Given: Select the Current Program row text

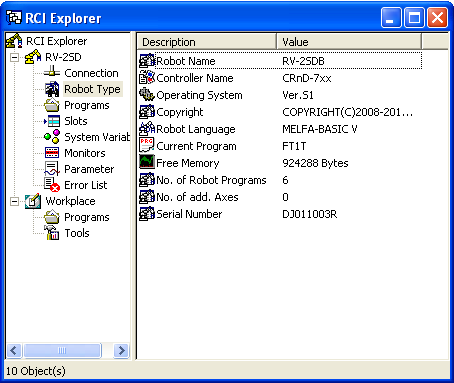Looking at the screenshot, I should (196, 146).
